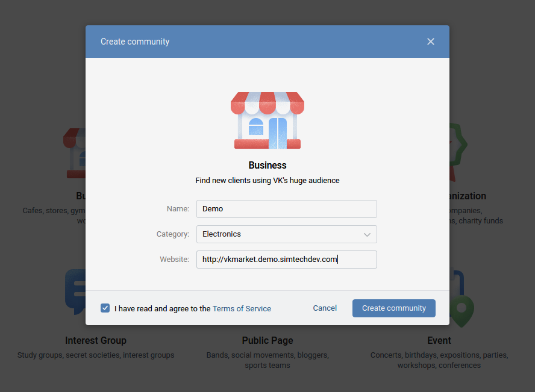Viewport: 535px width, 392px height.
Task: Select Public Page community type
Action: 267,341
